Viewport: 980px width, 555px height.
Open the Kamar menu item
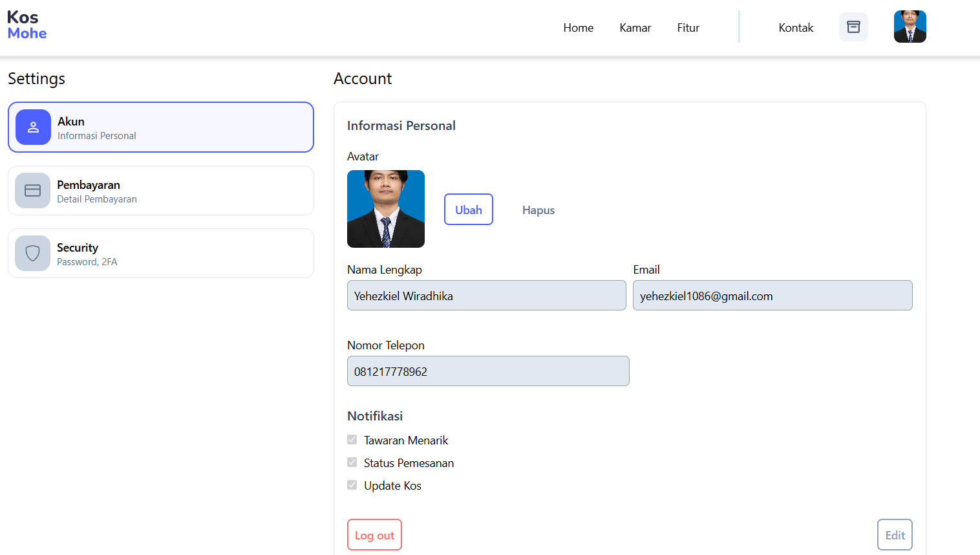(x=635, y=28)
